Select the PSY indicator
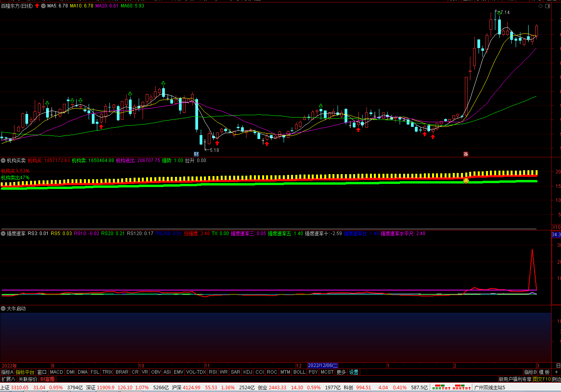 pyautogui.click(x=313, y=372)
